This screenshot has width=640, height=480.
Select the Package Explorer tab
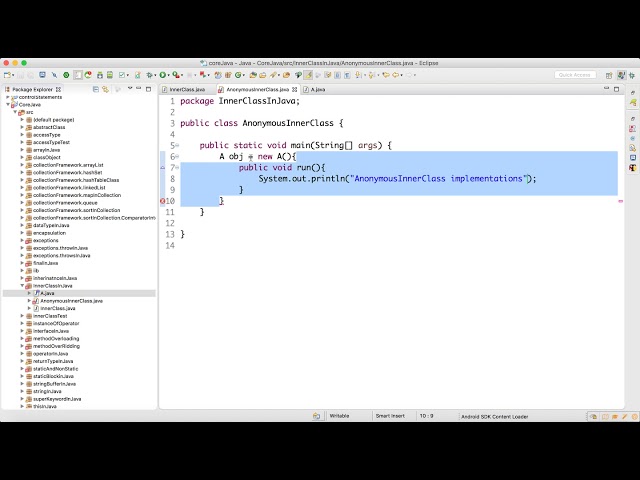pyautogui.click(x=33, y=89)
